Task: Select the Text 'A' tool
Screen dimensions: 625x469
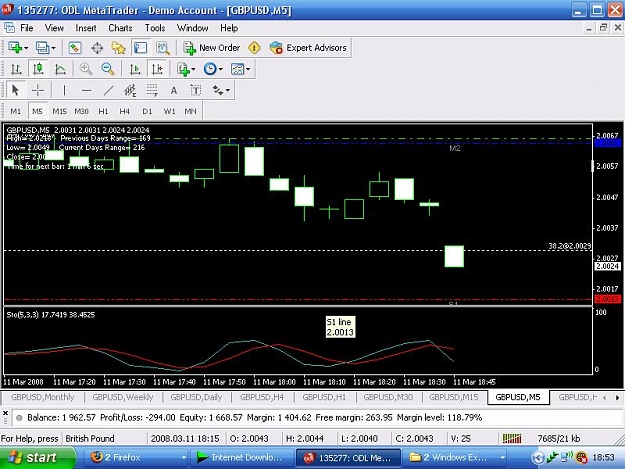Action: [x=174, y=90]
